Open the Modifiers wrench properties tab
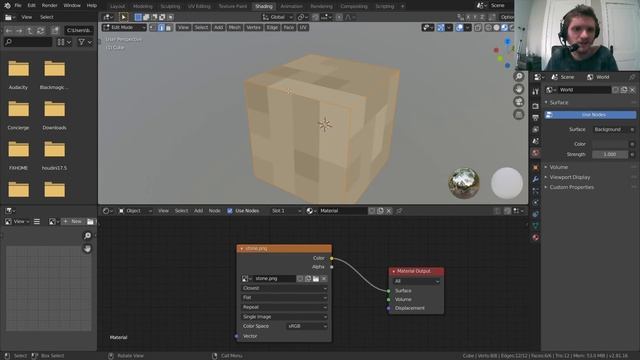This screenshot has height=360, width=640. click(536, 179)
